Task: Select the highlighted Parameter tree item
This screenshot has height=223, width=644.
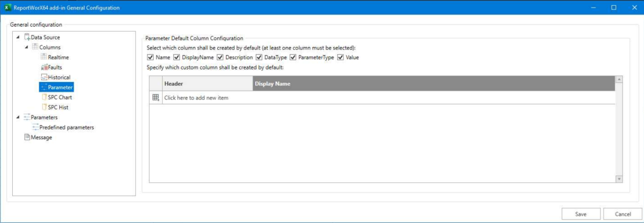Action: (56, 87)
